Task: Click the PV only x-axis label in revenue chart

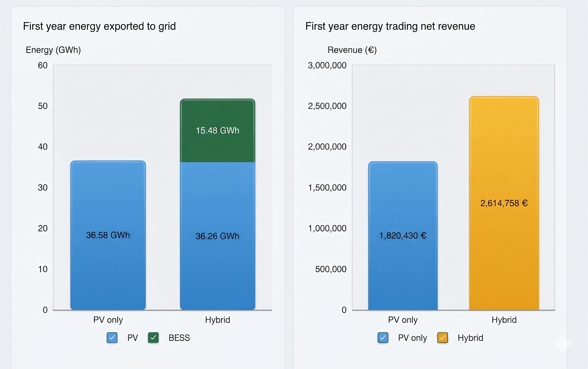Action: (403, 320)
